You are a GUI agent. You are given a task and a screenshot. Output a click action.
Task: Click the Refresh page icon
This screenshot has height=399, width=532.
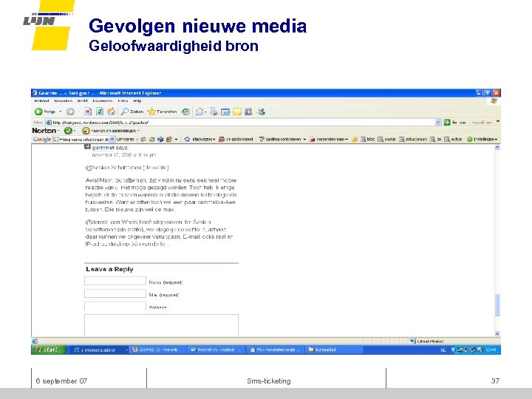100,112
